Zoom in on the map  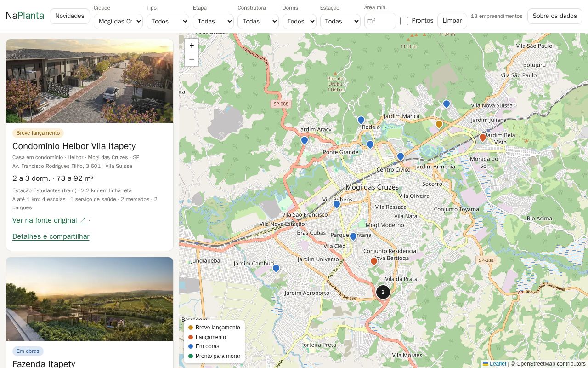192,46
